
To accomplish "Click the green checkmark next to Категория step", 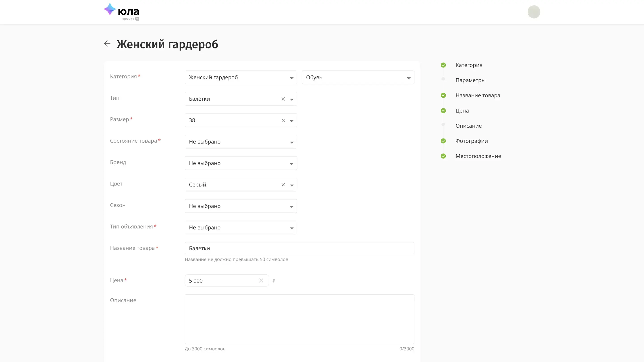I will tap(443, 65).
